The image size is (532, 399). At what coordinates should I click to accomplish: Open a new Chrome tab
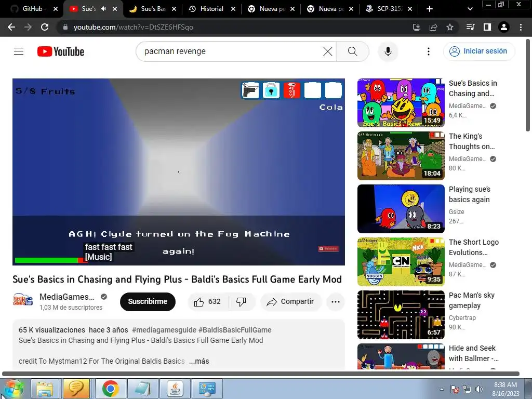pyautogui.click(x=430, y=9)
